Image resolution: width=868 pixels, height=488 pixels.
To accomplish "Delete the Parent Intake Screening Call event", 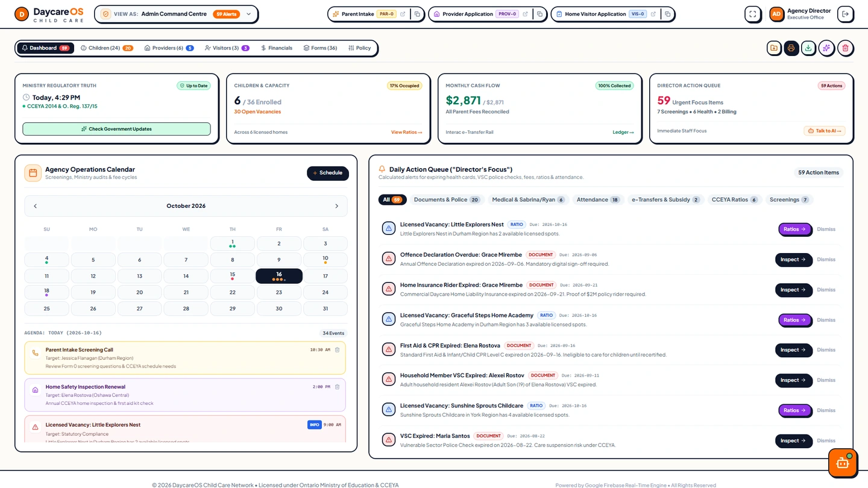I will tap(337, 349).
